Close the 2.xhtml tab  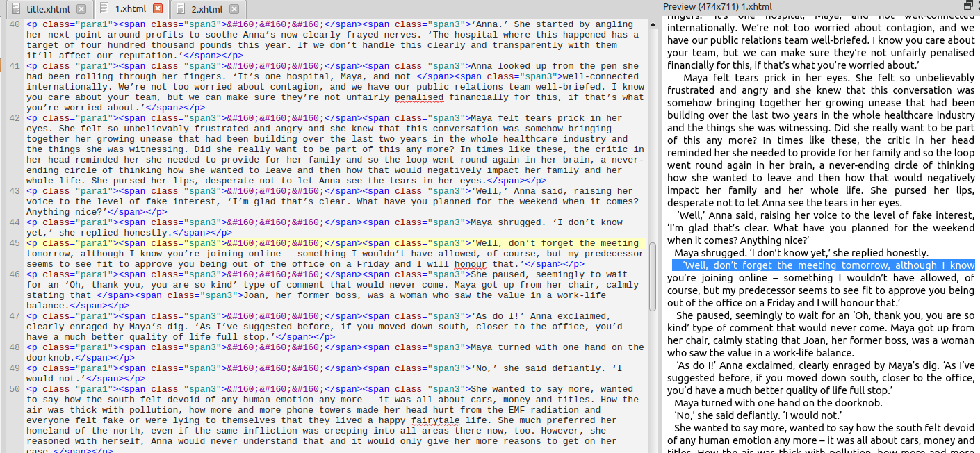[x=234, y=9]
